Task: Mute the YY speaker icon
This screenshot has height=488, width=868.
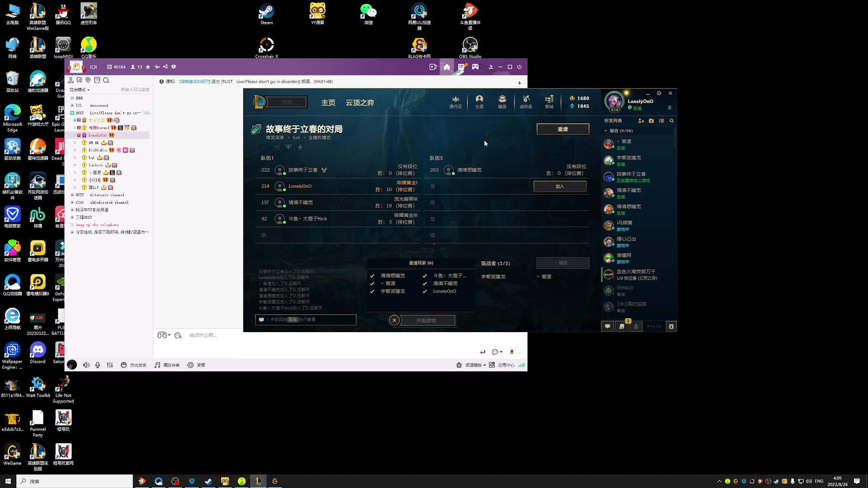Action: 86,365
